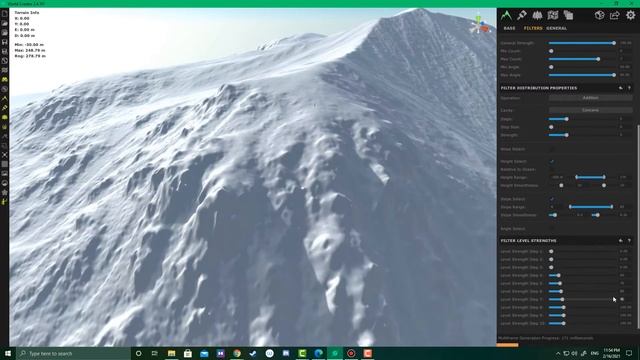Switch to the FILTERS tab
Image resolution: width=640 pixels, height=360 pixels.
[x=533, y=28]
